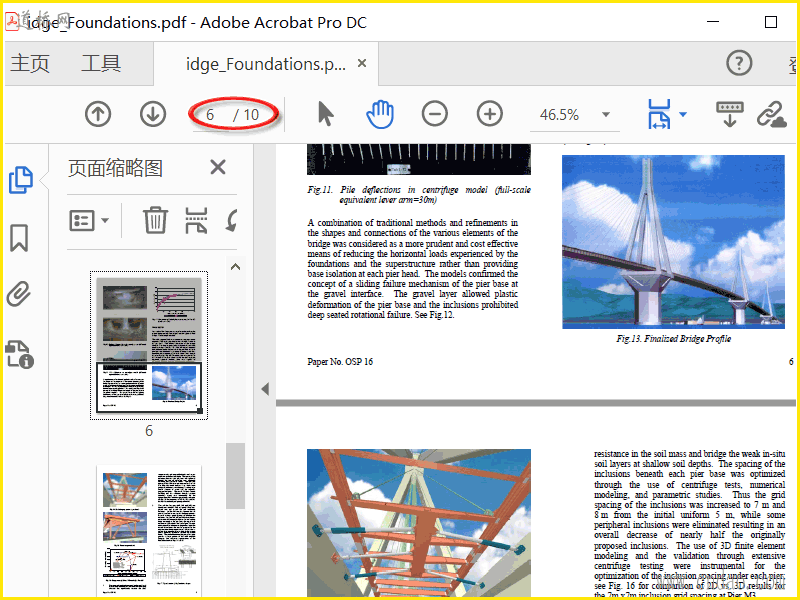Expand the page display options arrow
The width and height of the screenshot is (800, 600).
[x=684, y=114]
